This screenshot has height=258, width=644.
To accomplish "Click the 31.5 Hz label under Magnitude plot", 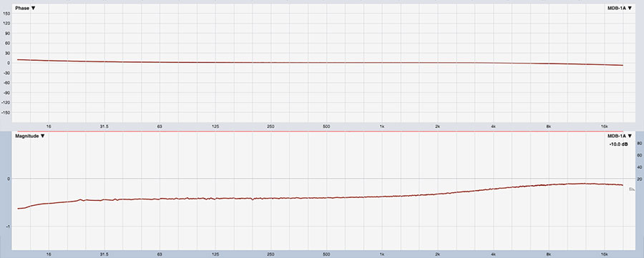I will click(x=104, y=254).
